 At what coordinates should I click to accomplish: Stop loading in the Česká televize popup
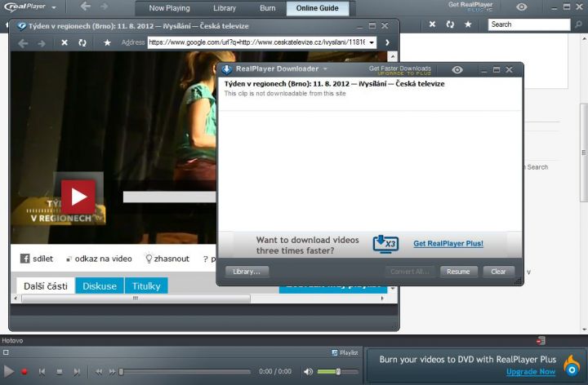[65, 42]
